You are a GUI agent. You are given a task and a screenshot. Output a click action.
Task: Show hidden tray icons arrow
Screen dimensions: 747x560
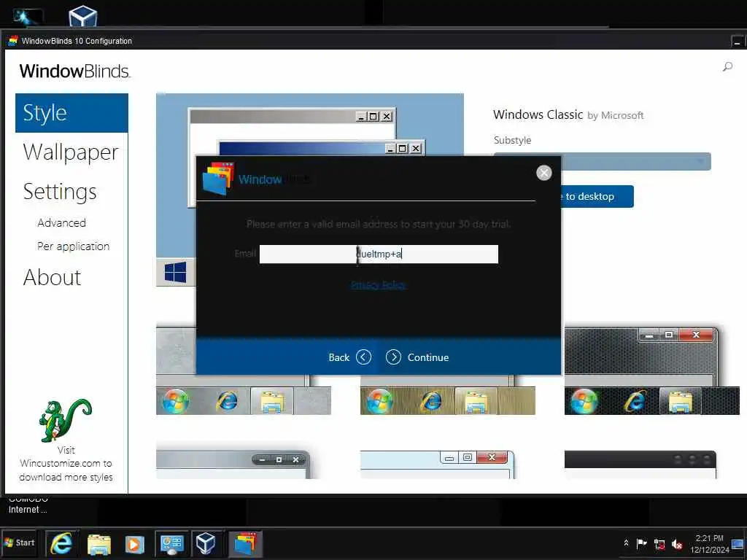coord(626,542)
